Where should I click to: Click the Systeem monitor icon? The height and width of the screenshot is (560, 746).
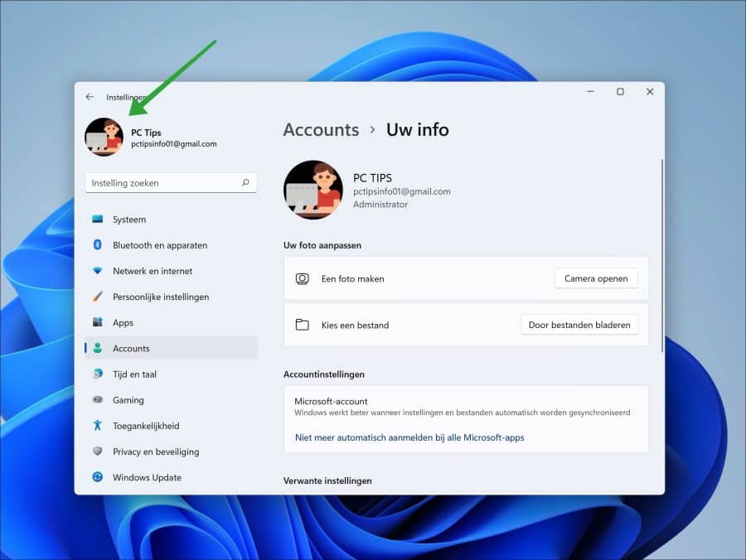click(x=98, y=220)
